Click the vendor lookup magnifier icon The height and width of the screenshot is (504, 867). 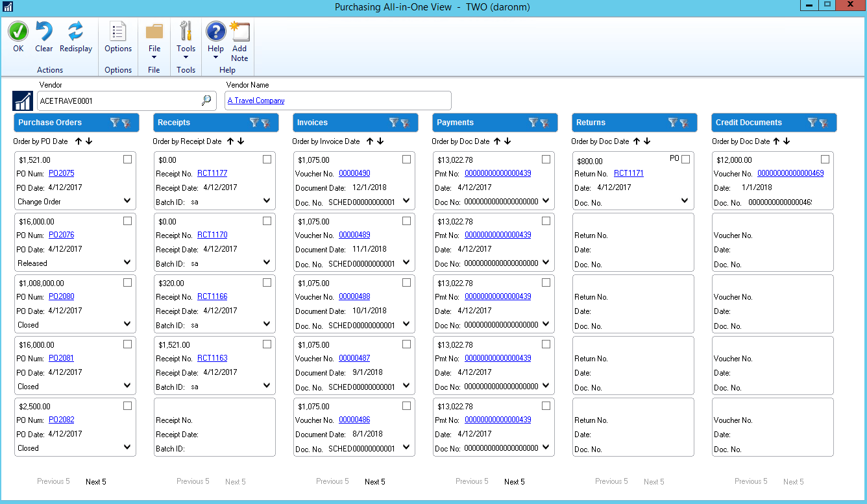tap(206, 101)
